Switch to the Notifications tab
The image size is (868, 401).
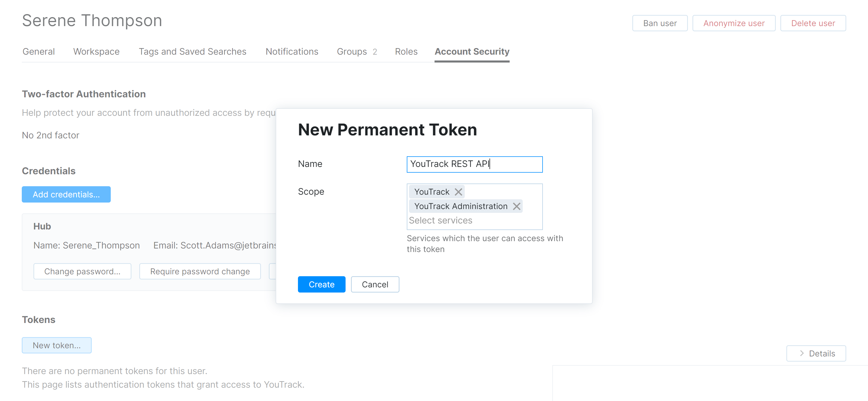(292, 51)
